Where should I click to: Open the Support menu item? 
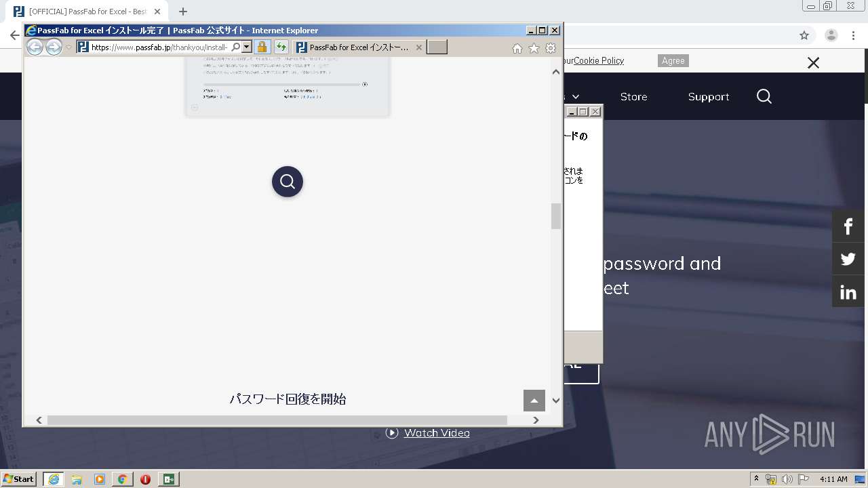click(x=709, y=97)
